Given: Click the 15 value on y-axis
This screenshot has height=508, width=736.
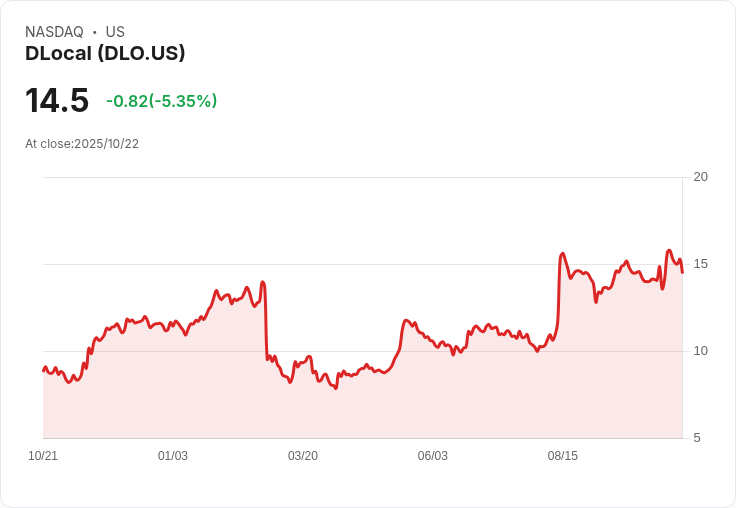Looking at the screenshot, I should (701, 264).
